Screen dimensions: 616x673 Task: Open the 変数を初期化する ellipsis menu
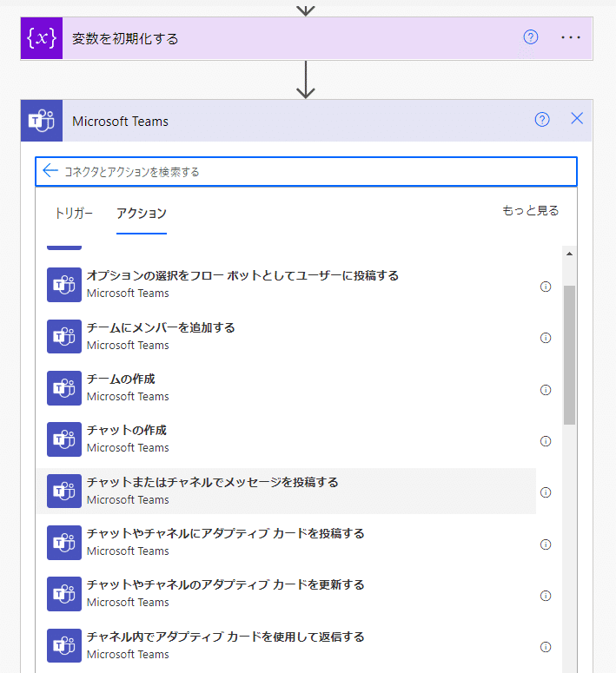coord(571,38)
